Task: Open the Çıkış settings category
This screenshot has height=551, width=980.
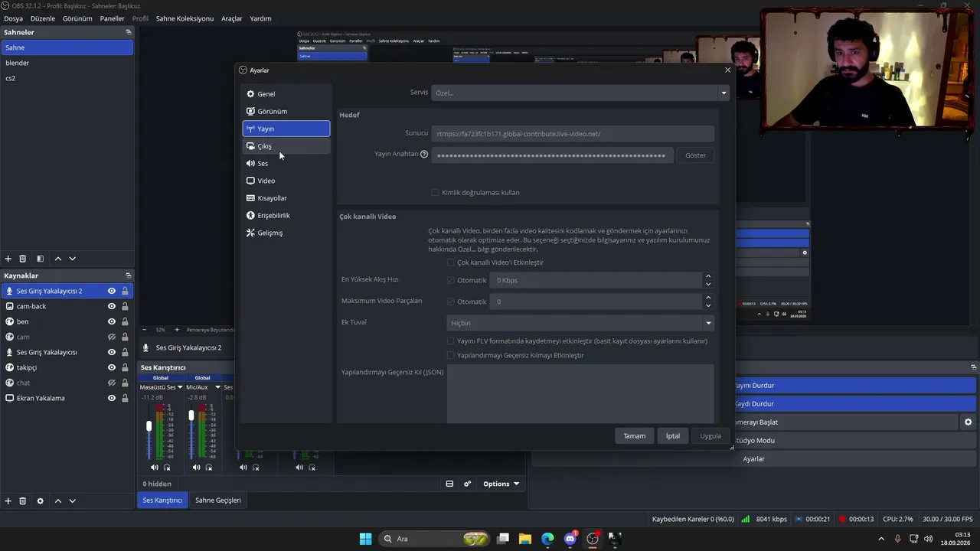Action: [x=286, y=146]
